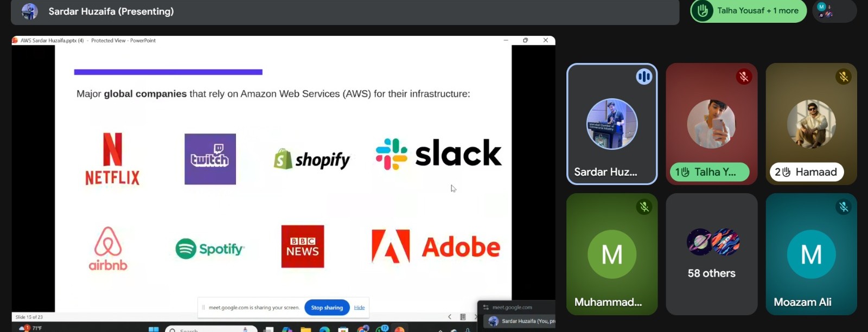Open the 58 others participant tile
The width and height of the screenshot is (868, 332).
[x=712, y=254]
